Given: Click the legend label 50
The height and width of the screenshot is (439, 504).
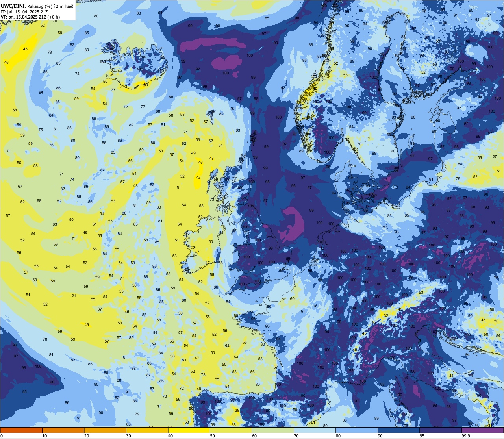Looking at the screenshot, I should point(212,436).
